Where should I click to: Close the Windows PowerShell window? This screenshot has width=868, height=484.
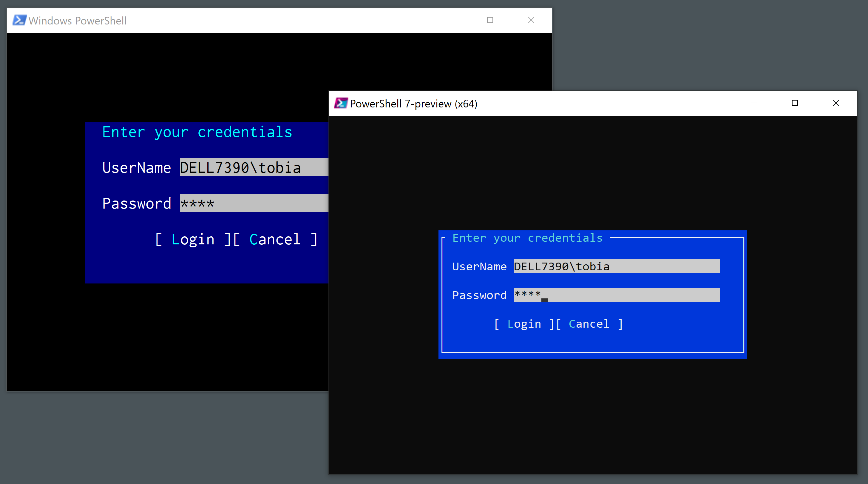[x=531, y=20]
